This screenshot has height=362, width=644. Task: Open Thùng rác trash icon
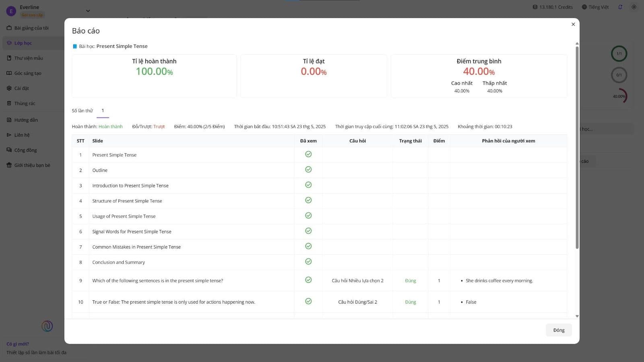click(9, 103)
